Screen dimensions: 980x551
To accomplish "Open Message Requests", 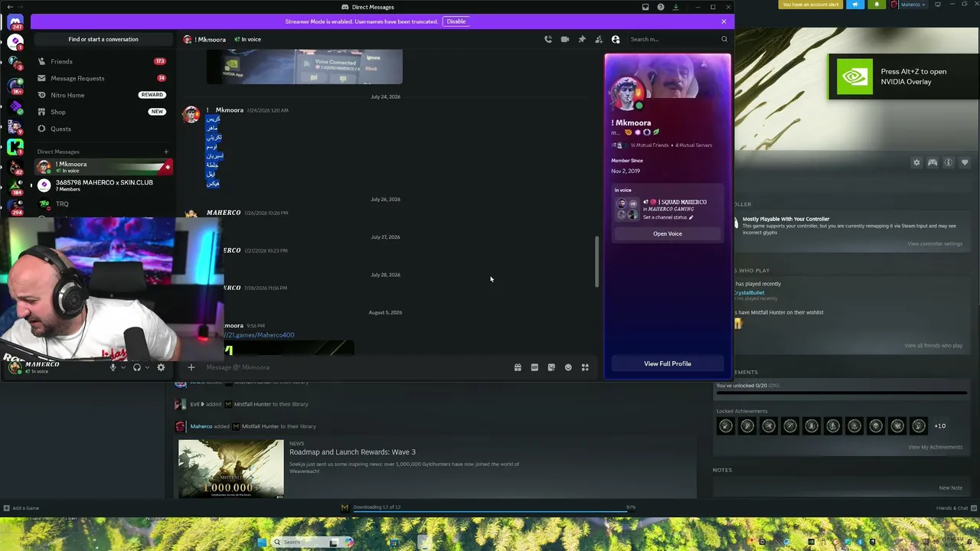I will pos(102,78).
